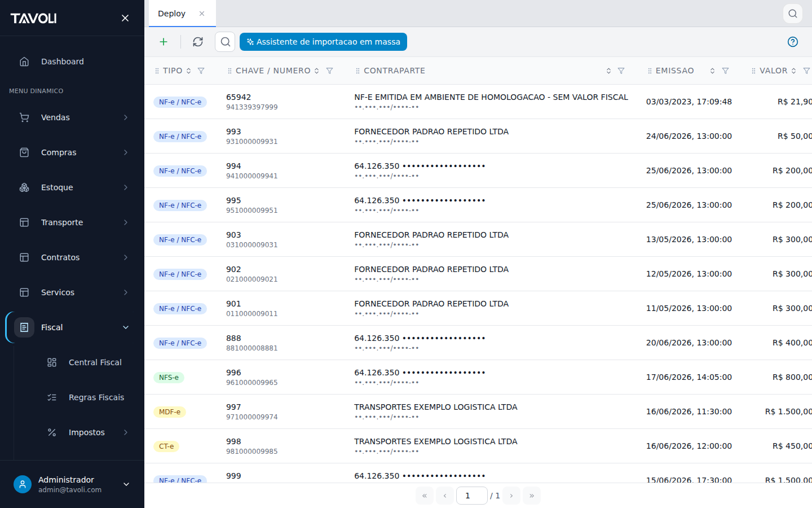Open the Administrador account dropdown

click(x=126, y=484)
